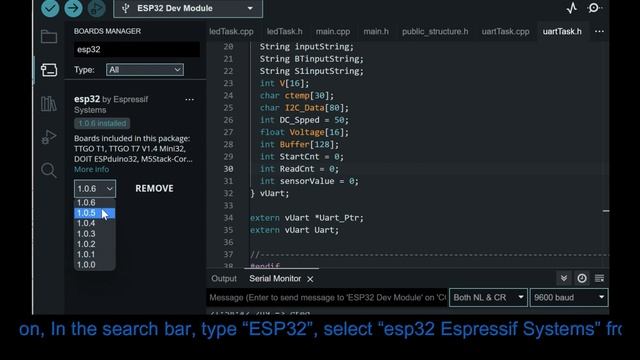
Task: Open the Sketchbook folder sidebar icon
Action: [49, 37]
